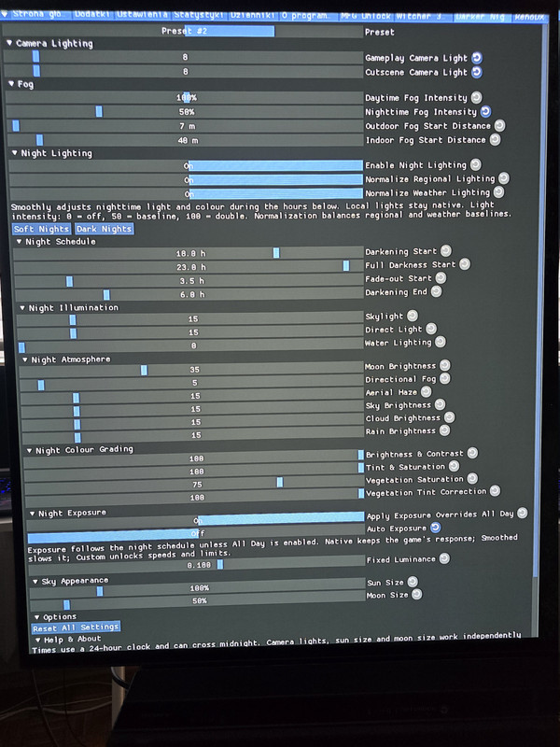Toggle the Auto Exposure Off switch
Image resolution: width=560 pixels, height=747 pixels.
coord(196,532)
